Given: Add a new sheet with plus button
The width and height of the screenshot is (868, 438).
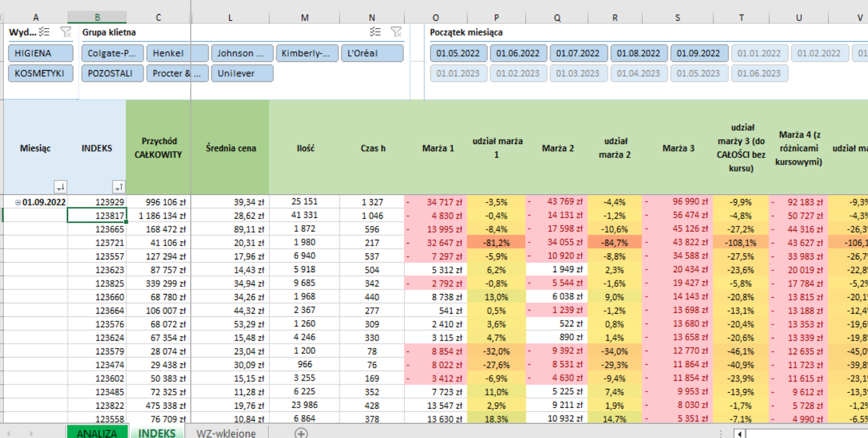Looking at the screenshot, I should pyautogui.click(x=301, y=433).
